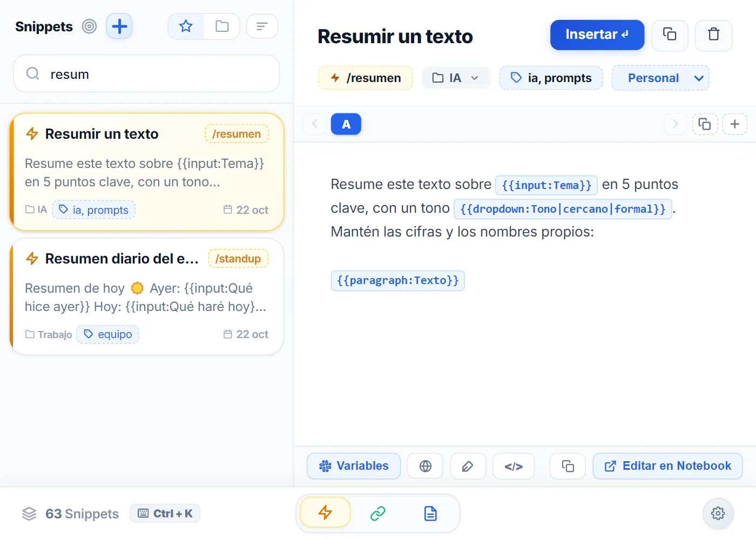Screen dimensions: 756x540
Task: Open the sort lines button
Action: tap(262, 26)
